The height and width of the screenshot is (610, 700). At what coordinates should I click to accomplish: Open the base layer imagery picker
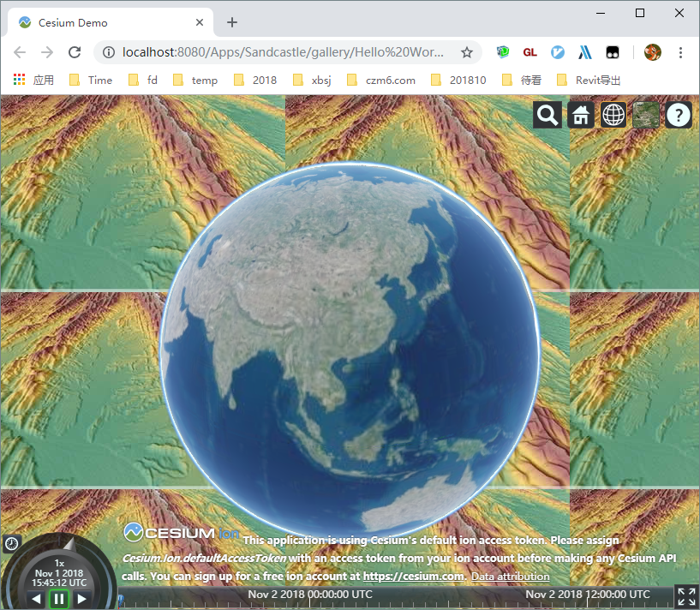pos(646,115)
